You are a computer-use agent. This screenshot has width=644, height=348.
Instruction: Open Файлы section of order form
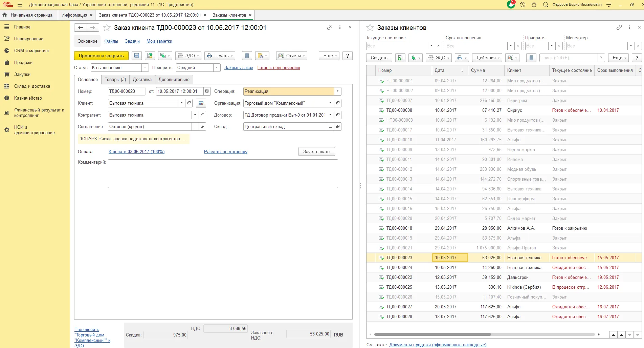(111, 41)
